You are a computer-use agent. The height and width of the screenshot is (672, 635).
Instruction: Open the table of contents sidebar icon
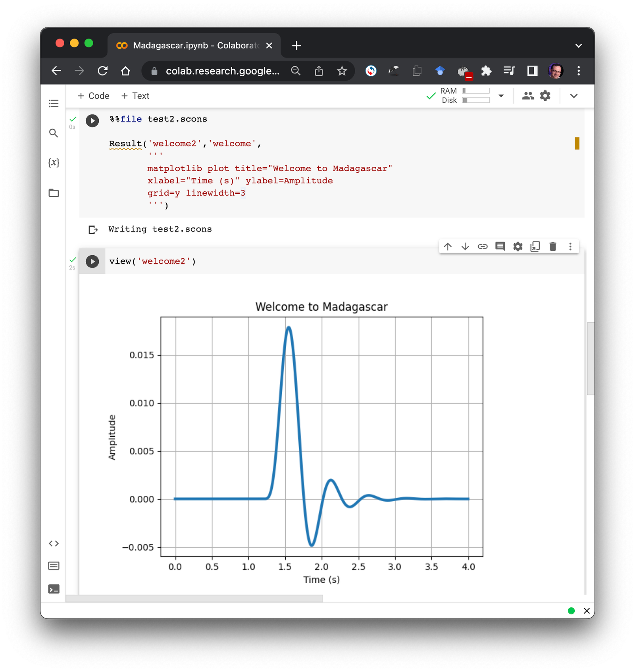click(x=54, y=104)
